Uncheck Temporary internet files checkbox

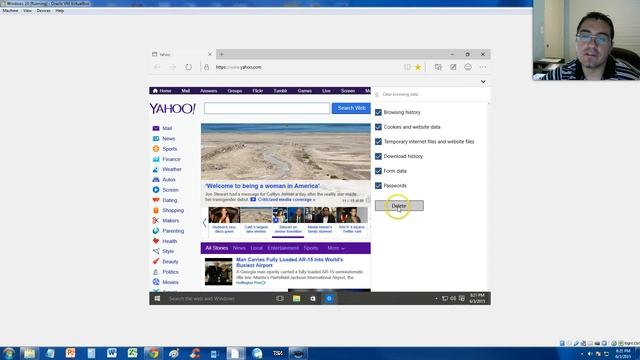[x=378, y=142]
